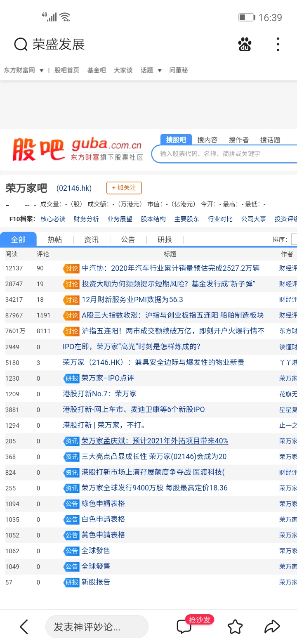Open post 港股打新-网上车市、麦迪卫康
The height and width of the screenshot is (644, 297).
coord(134,410)
